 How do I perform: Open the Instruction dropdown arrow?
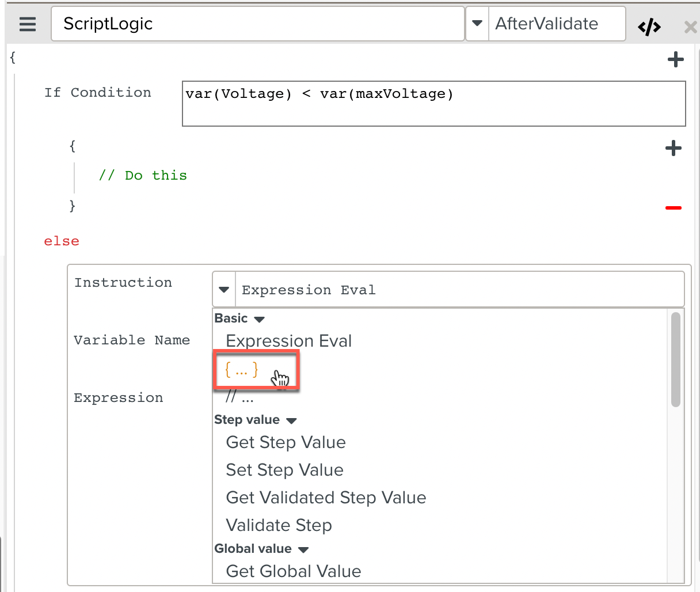click(224, 290)
